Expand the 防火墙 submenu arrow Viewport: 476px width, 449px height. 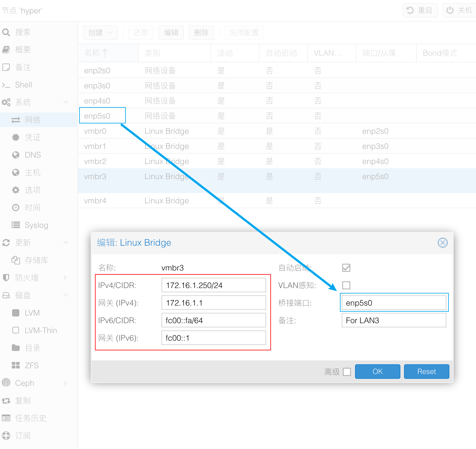pyautogui.click(x=66, y=277)
